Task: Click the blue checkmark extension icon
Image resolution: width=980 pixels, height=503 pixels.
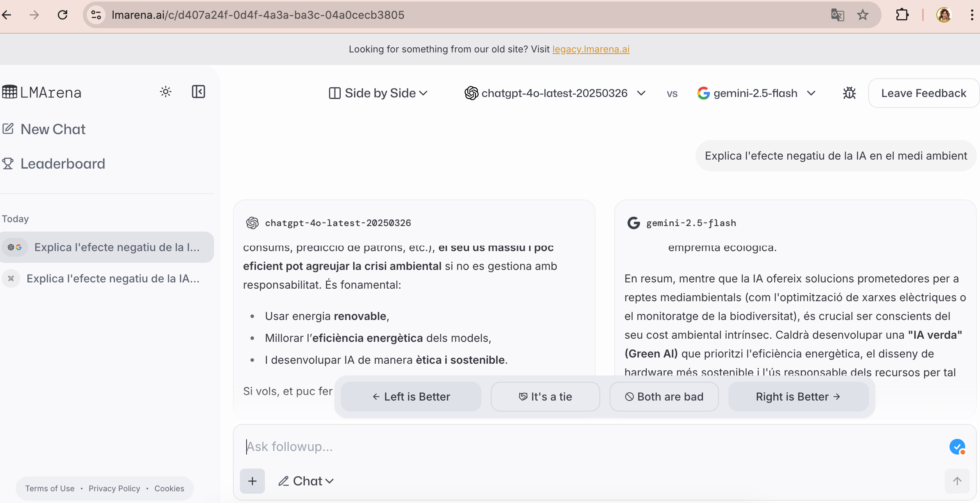Action: (x=957, y=446)
